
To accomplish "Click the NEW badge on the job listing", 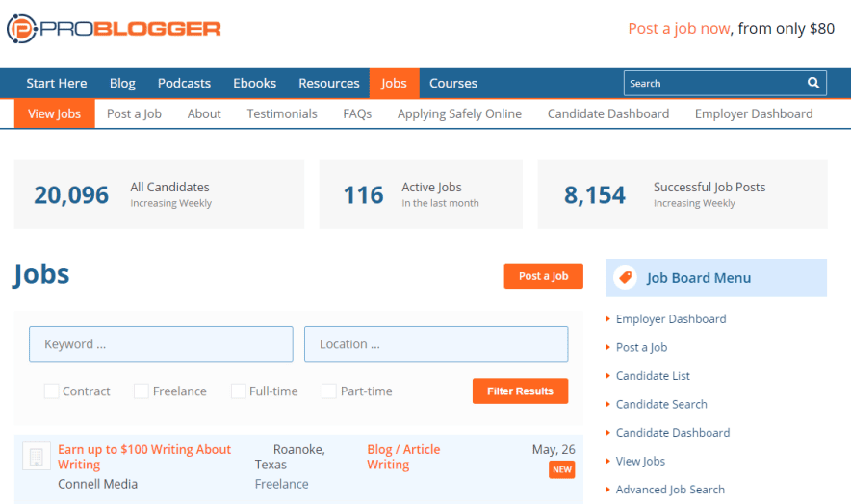I will click(562, 469).
